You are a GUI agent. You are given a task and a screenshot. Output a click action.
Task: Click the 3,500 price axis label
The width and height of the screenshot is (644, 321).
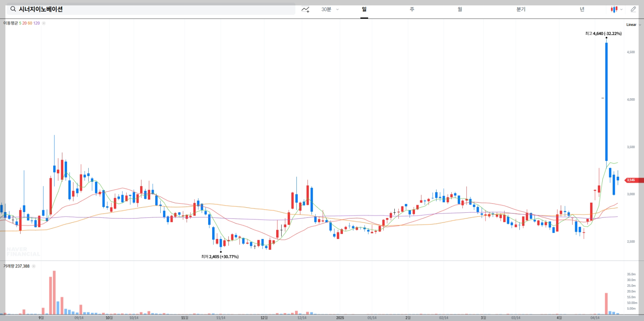[x=631, y=147]
